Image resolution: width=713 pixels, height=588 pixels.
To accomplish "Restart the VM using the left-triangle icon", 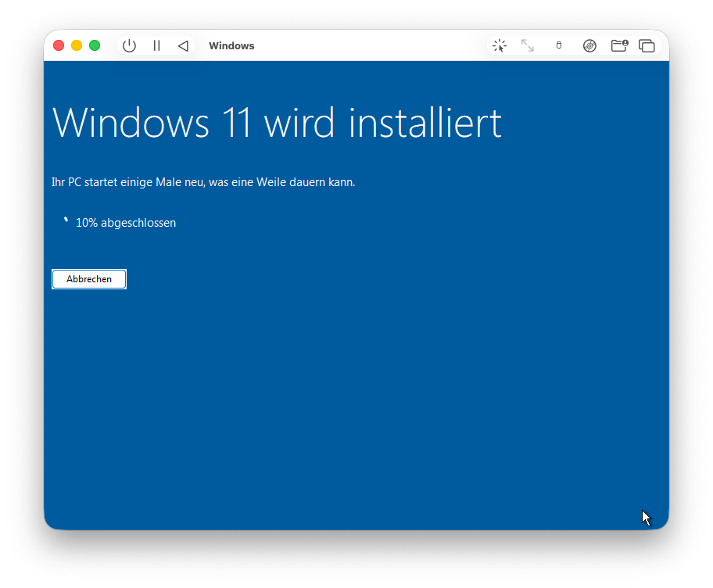I will click(x=183, y=46).
